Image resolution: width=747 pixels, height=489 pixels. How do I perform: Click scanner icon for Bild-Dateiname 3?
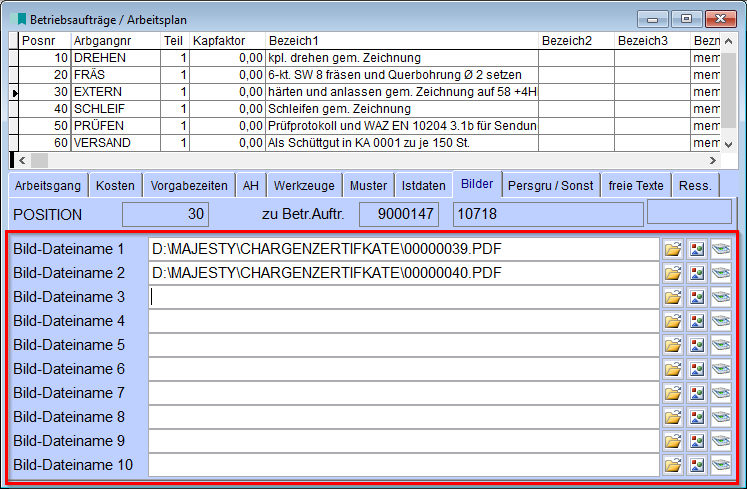coord(721,297)
